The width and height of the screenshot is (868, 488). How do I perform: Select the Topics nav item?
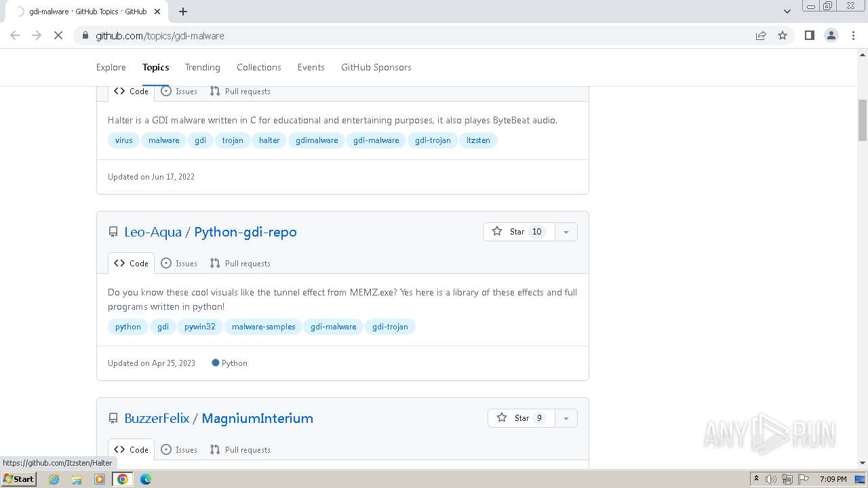coord(156,67)
